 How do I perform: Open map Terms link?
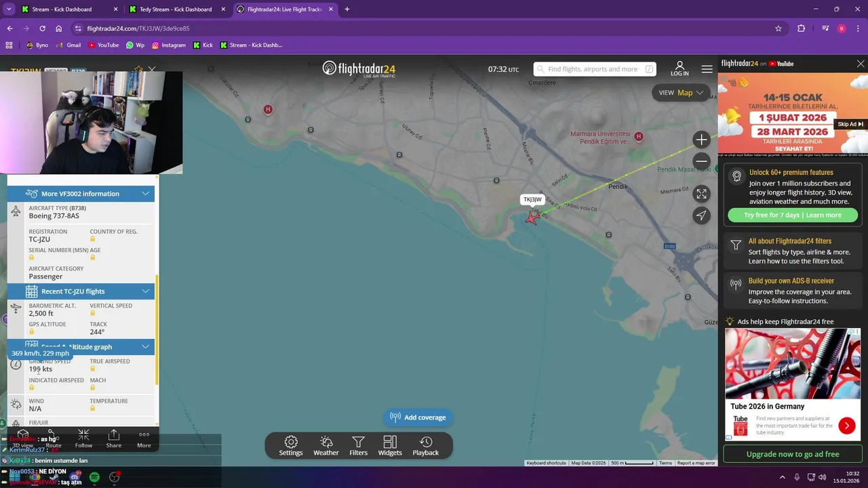click(665, 463)
